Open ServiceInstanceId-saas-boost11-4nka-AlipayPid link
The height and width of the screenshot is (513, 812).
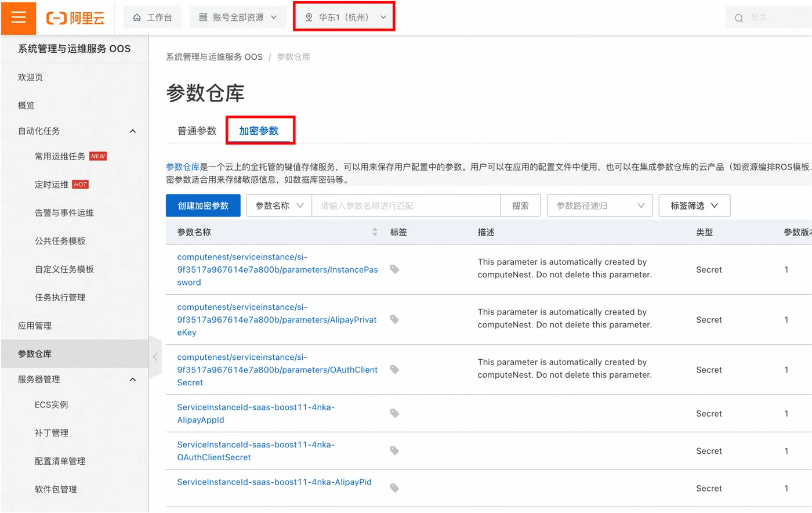point(274,482)
